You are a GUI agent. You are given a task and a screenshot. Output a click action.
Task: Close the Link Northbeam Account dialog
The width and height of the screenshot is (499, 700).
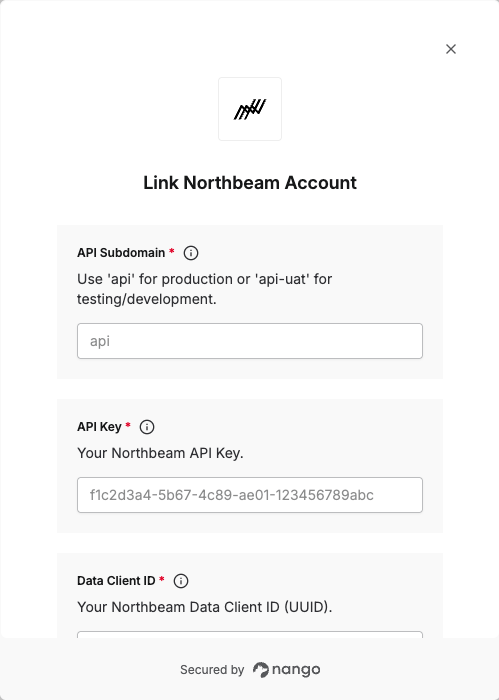pos(451,49)
